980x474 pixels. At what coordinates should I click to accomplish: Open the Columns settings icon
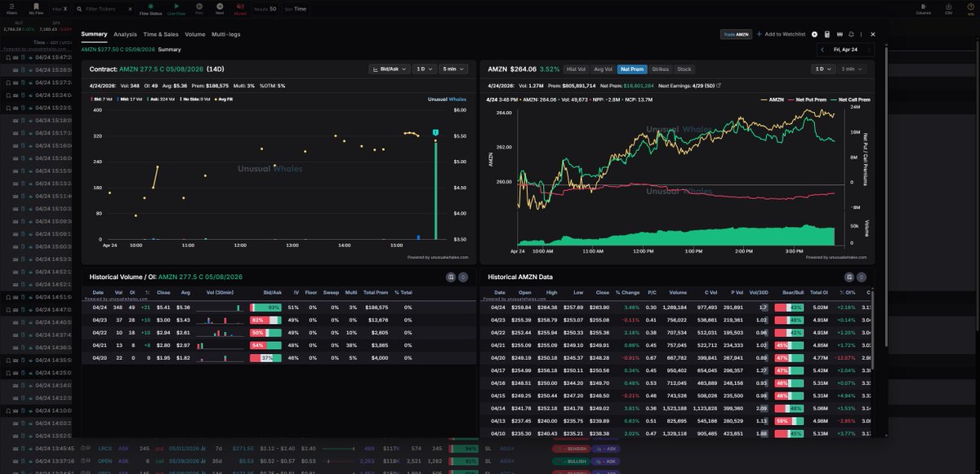(924, 9)
